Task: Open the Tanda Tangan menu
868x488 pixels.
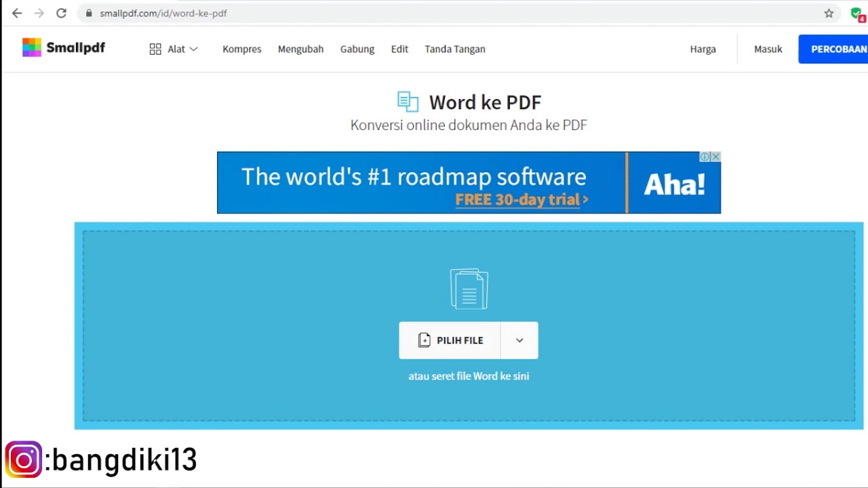Action: [x=455, y=49]
